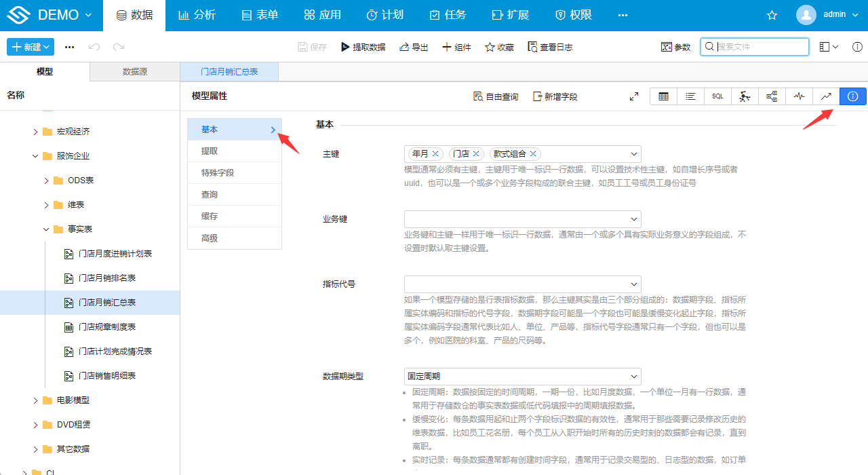Collapse the 事实表 folder

(x=47, y=229)
